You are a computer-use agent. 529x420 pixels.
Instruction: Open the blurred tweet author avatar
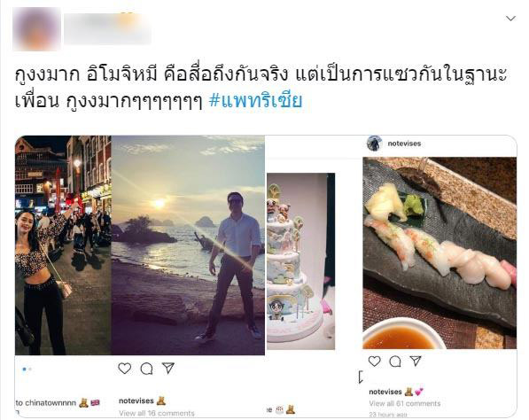point(36,29)
